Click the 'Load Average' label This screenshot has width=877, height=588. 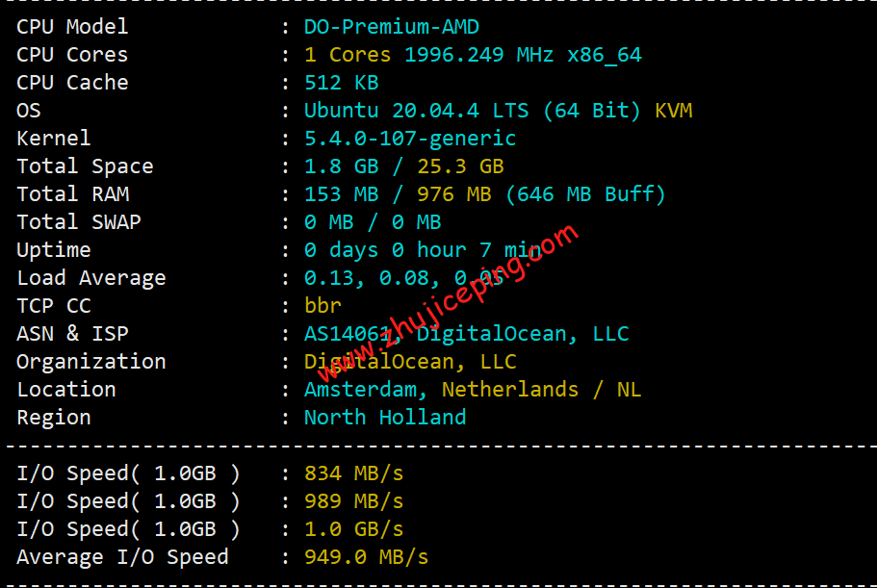91,278
